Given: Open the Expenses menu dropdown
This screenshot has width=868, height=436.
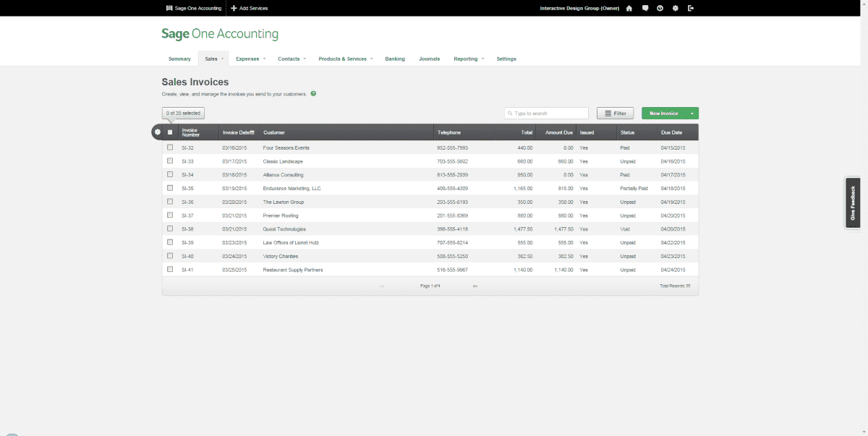Looking at the screenshot, I should (251, 59).
